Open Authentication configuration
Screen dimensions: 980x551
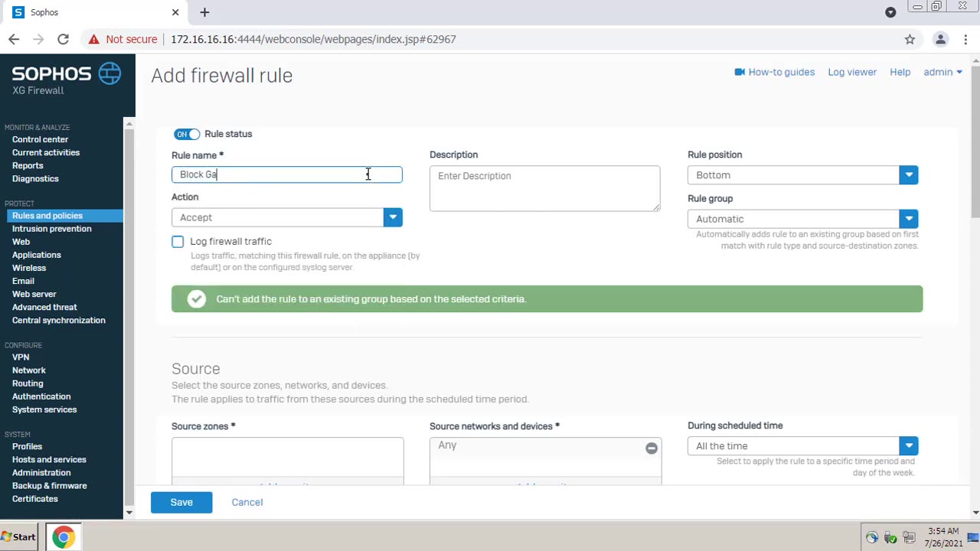coord(41,396)
